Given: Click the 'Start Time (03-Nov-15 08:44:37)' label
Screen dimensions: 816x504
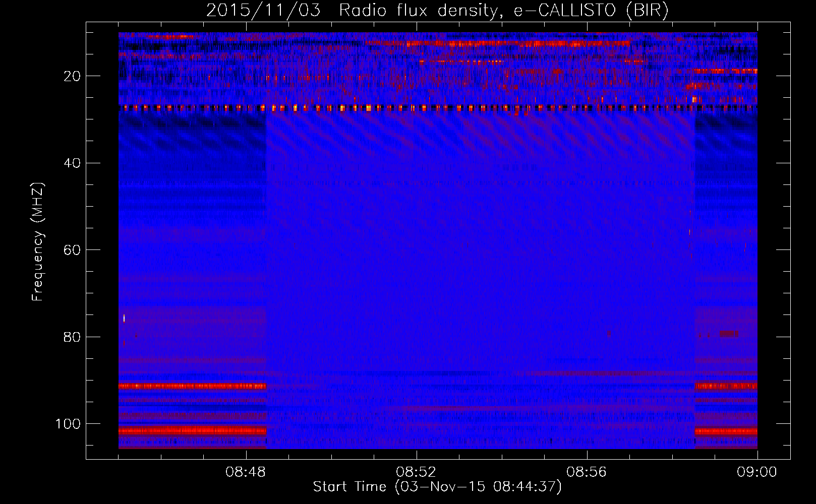Looking at the screenshot, I should 437,487.
